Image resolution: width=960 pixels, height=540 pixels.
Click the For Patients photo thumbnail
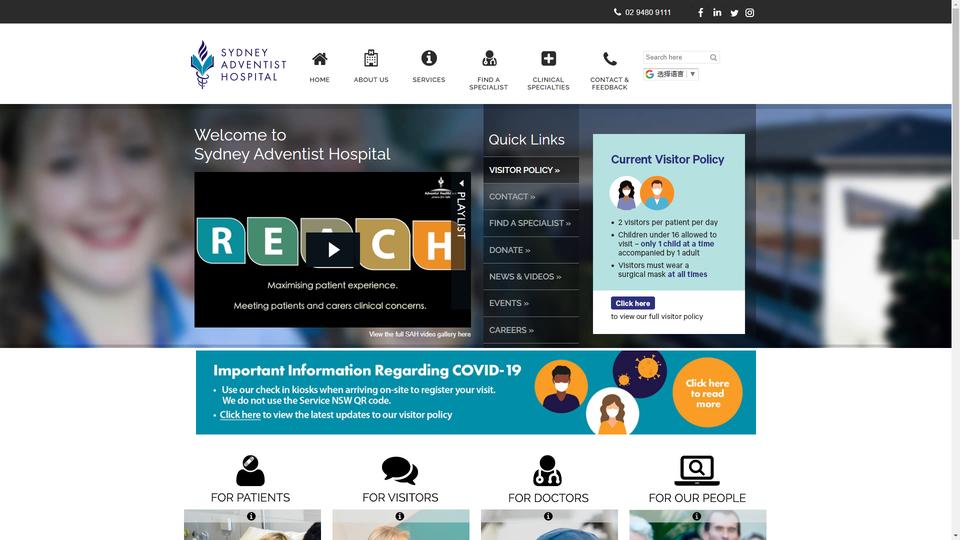(x=252, y=525)
